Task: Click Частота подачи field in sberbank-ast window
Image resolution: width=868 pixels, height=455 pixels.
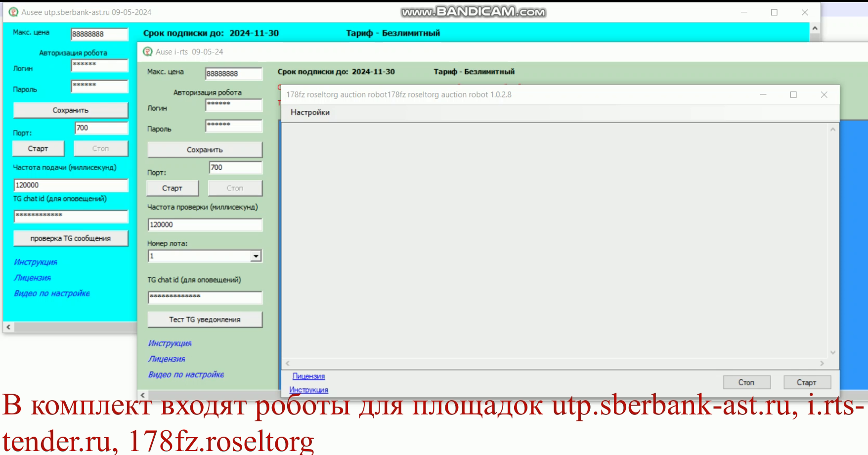Action: [x=70, y=185]
